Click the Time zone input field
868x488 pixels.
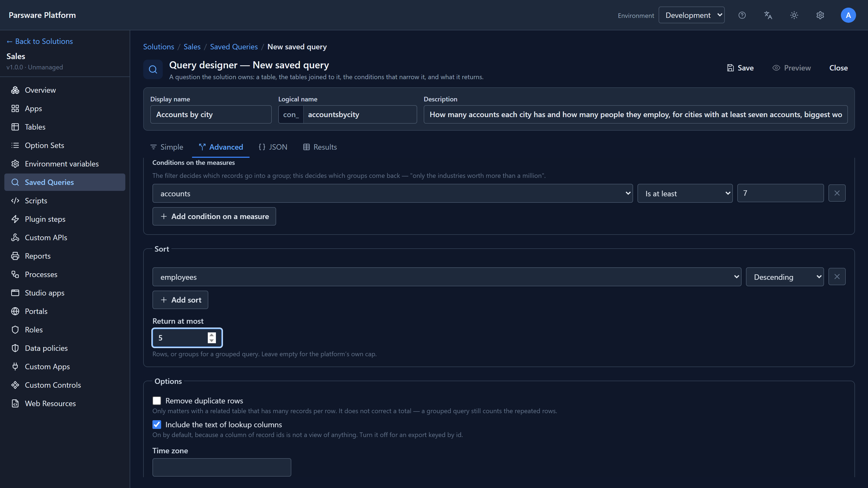coord(222,467)
